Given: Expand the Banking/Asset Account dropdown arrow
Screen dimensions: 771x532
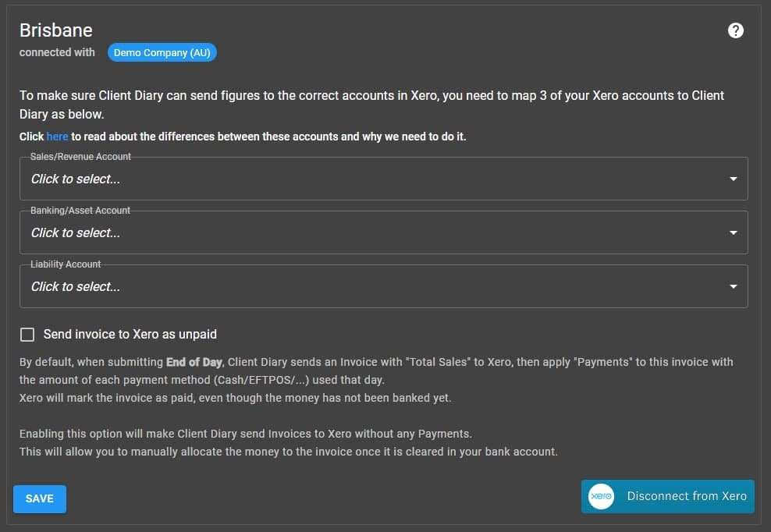Looking at the screenshot, I should [733, 232].
